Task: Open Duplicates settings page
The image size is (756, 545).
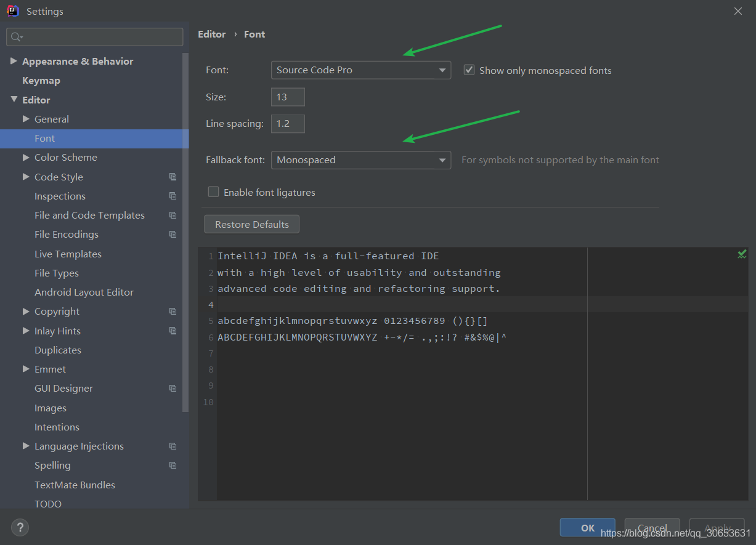Action: 58,350
